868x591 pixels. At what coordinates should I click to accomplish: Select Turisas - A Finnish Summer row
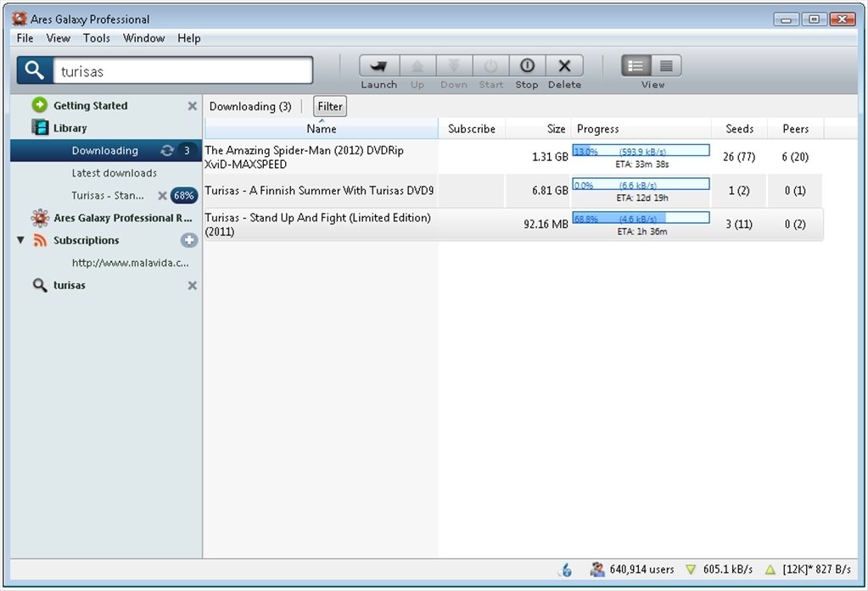(x=513, y=191)
